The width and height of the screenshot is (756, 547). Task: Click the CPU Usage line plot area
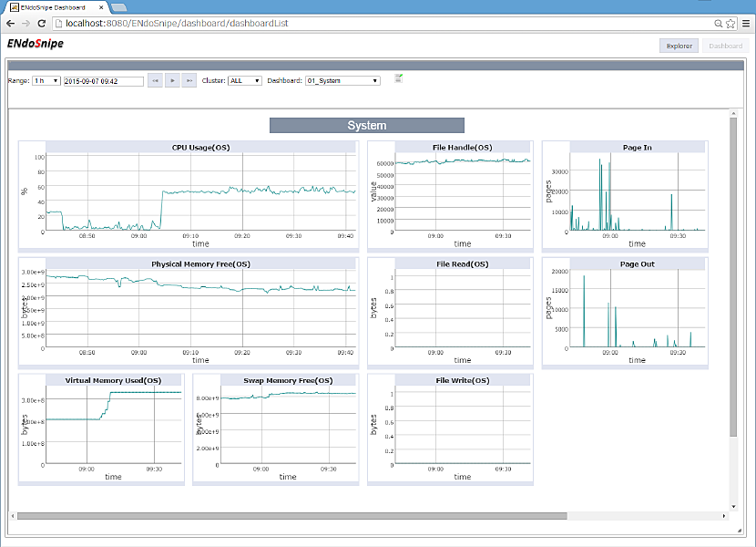point(201,191)
